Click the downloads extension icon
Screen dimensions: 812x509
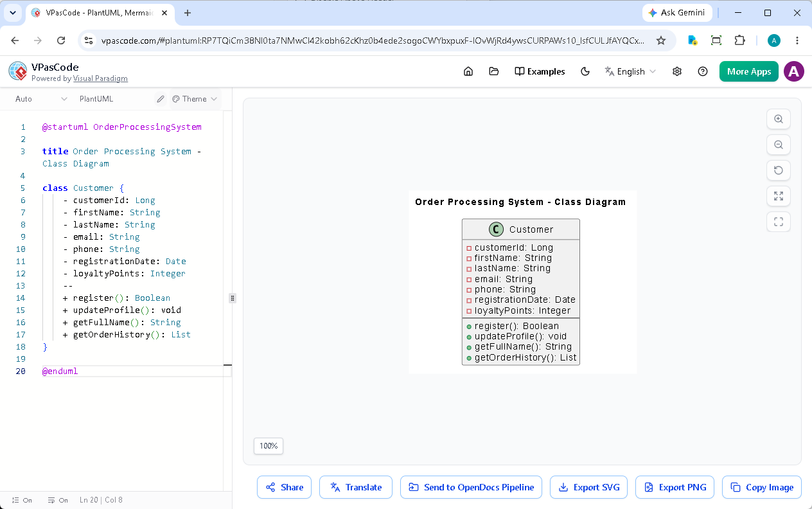pos(693,40)
